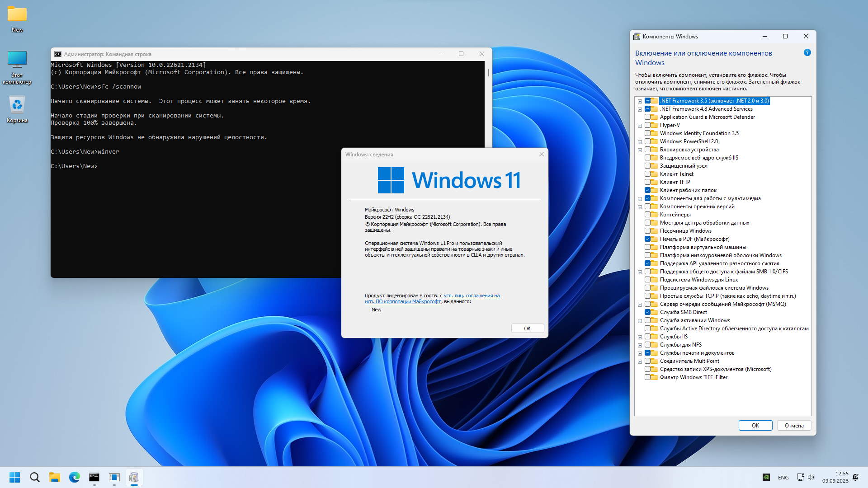Open File Explorer from the taskbar
The image size is (868, 488).
(54, 477)
